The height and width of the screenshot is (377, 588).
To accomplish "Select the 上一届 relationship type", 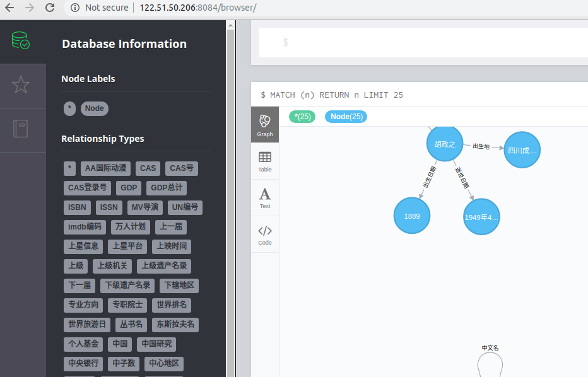I will click(171, 227).
